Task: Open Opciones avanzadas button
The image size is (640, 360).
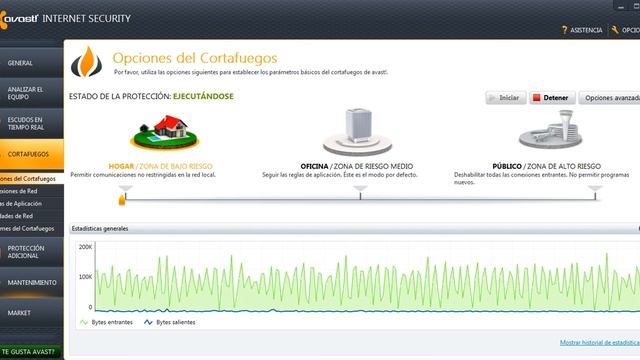Action: pyautogui.click(x=610, y=98)
